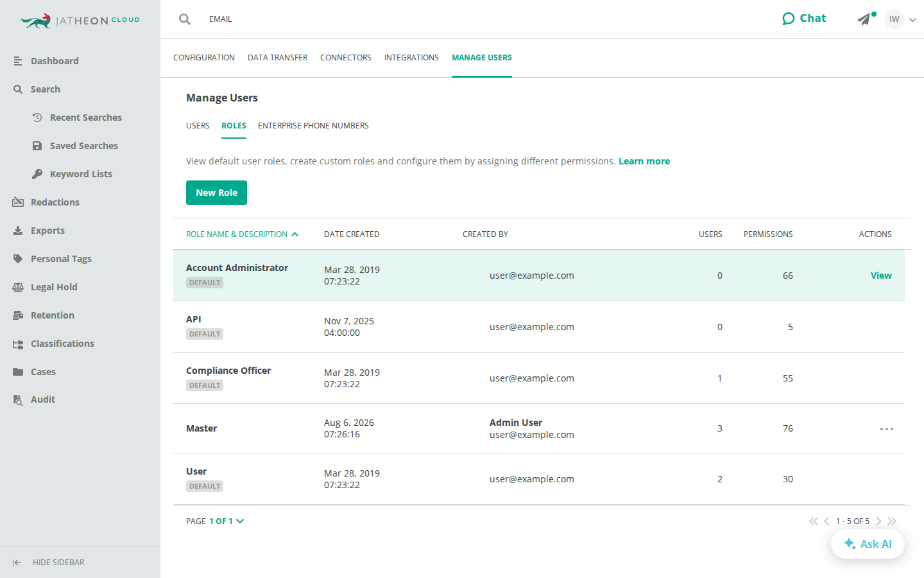Open the Chat panel
The width and height of the screenshot is (924, 578).
click(804, 19)
